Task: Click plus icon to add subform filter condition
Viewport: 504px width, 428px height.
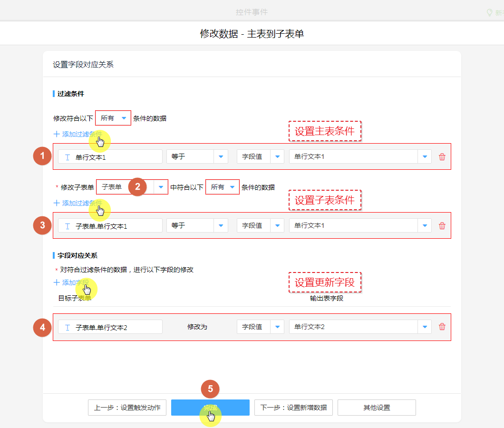Action: pos(57,203)
